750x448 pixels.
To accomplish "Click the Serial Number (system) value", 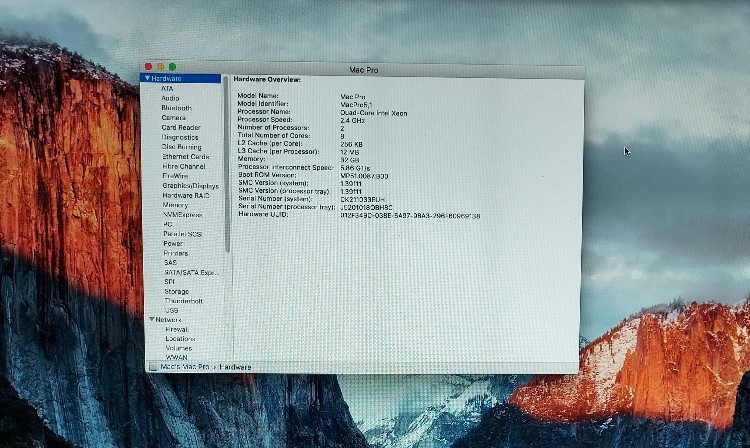I will click(x=363, y=199).
